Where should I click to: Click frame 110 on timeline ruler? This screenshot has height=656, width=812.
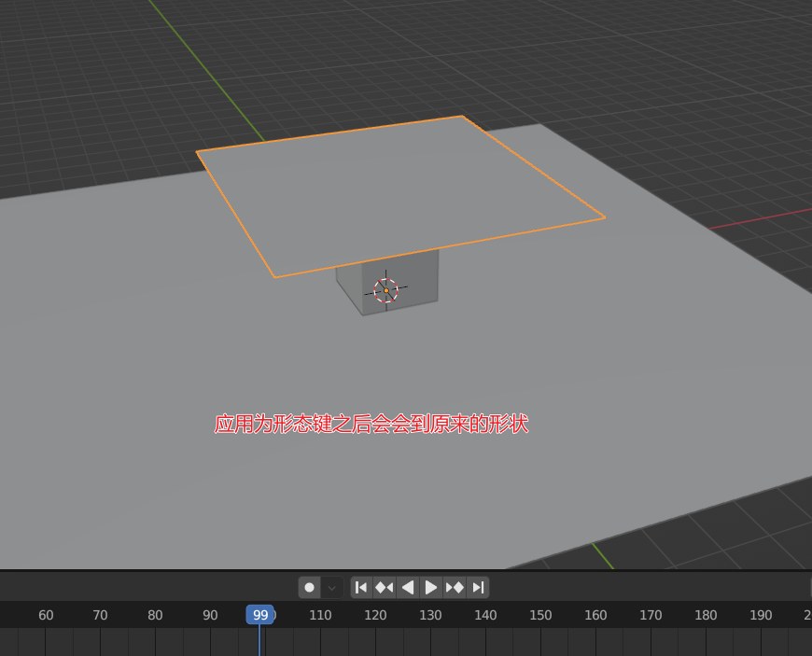tap(320, 615)
